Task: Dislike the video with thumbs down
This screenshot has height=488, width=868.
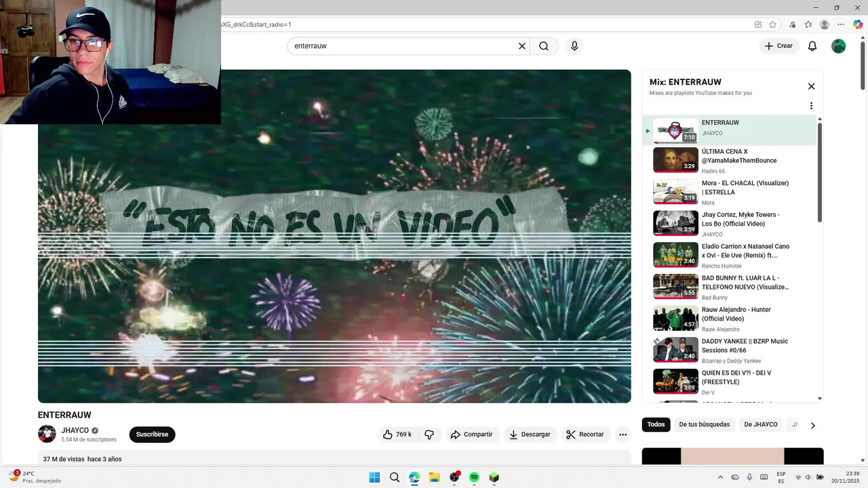Action: [x=429, y=434]
